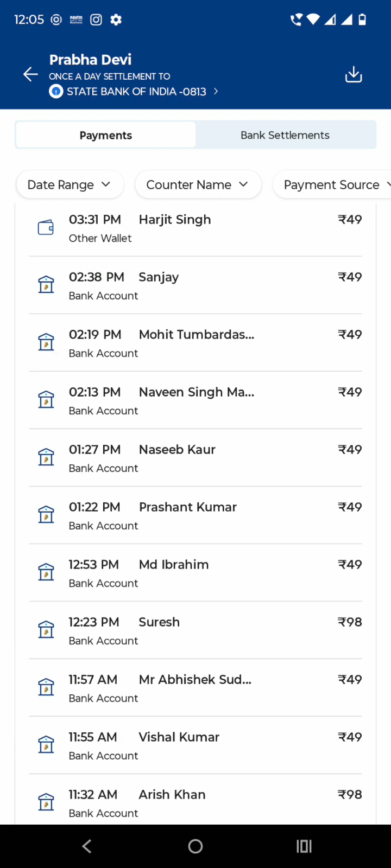
Task: Tap the back arrow in header
Action: click(31, 75)
